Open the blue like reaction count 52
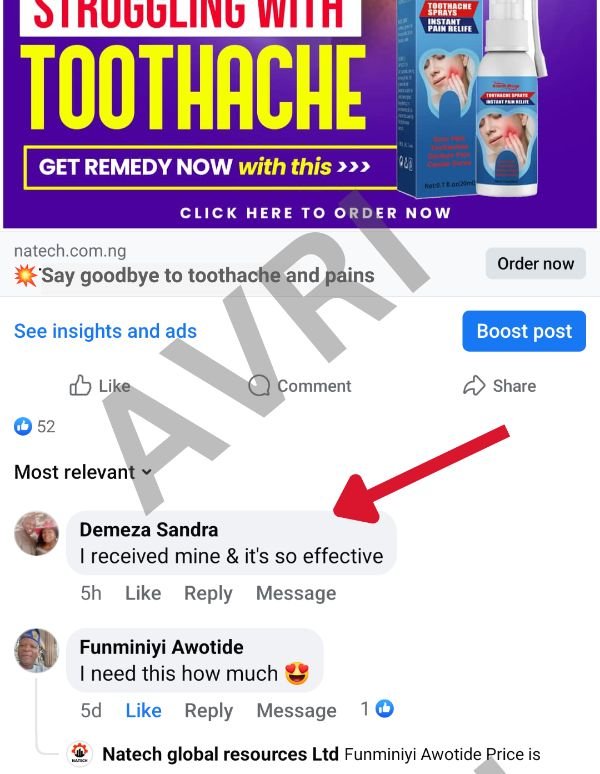This screenshot has width=600, height=774. tap(35, 426)
